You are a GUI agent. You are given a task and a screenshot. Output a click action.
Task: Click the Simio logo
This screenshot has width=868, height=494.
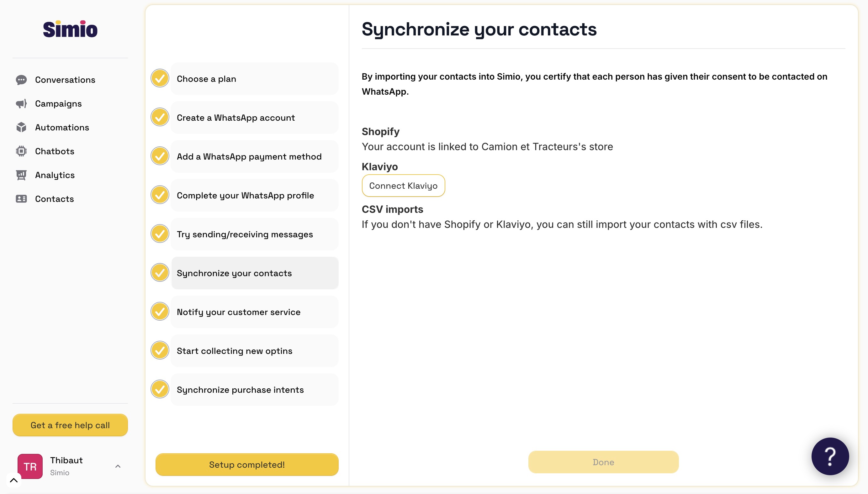click(70, 29)
